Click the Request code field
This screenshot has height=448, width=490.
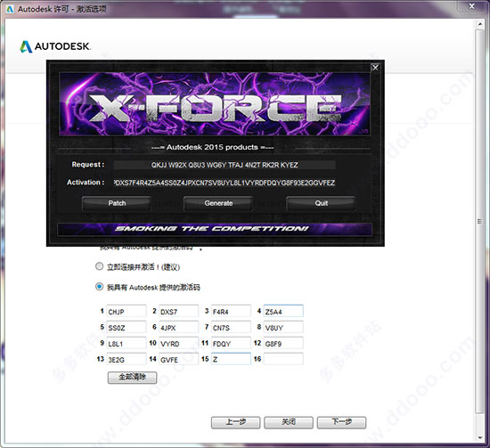[x=225, y=165]
